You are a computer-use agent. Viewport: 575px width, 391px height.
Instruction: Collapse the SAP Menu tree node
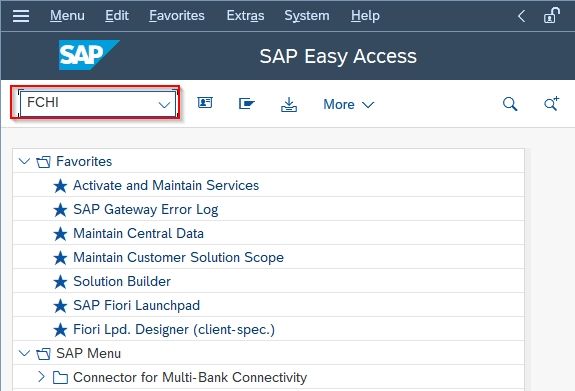(x=24, y=353)
